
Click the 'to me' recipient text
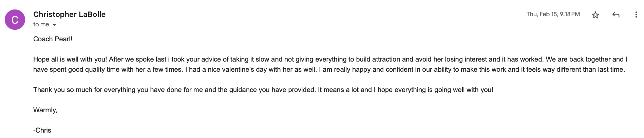pyautogui.click(x=41, y=24)
